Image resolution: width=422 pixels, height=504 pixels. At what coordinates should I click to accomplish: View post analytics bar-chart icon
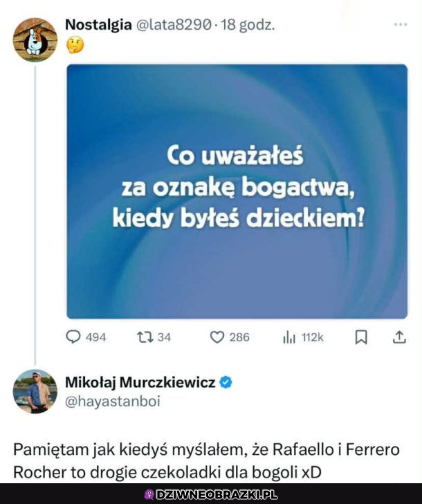pyautogui.click(x=289, y=338)
